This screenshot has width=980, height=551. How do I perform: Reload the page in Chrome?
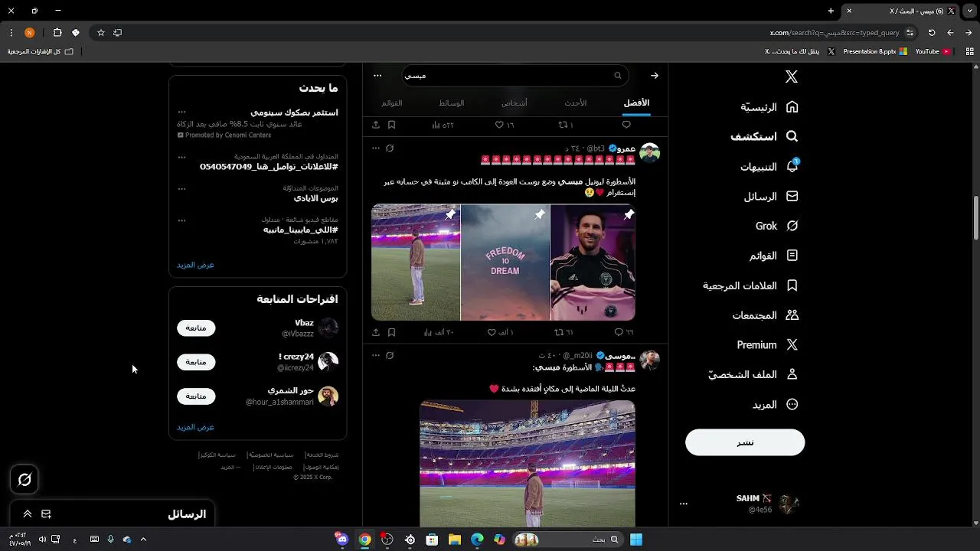[x=932, y=33]
